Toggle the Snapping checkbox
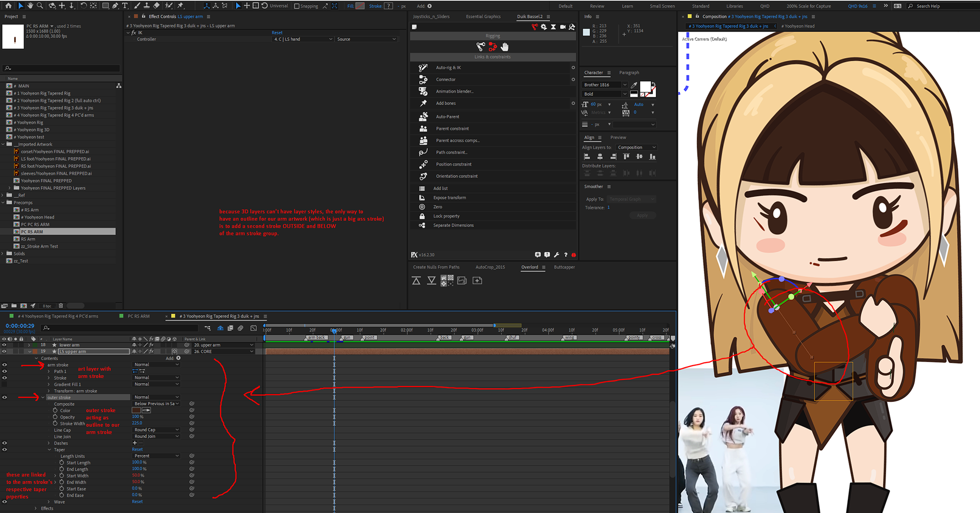Screen dimensions: 980x513 tap(298, 6)
